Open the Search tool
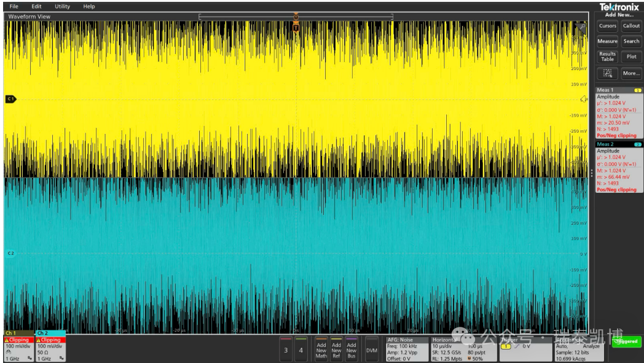The height and width of the screenshot is (363, 644). click(631, 41)
